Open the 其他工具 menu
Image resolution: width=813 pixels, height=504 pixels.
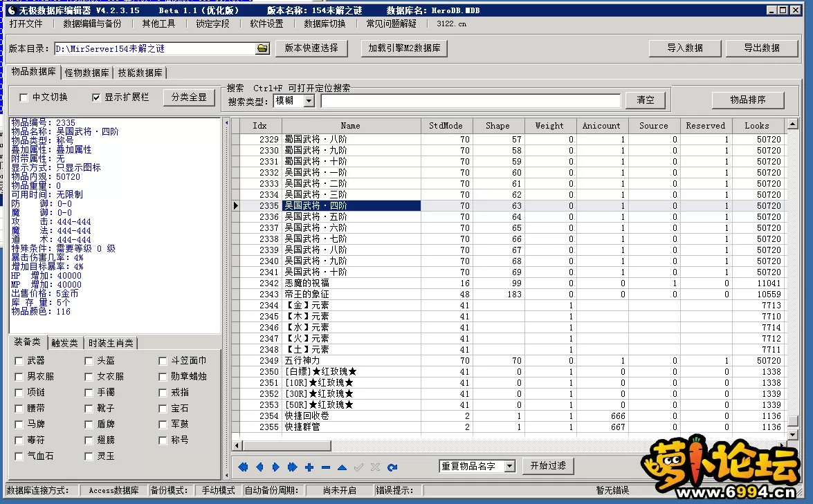158,24
